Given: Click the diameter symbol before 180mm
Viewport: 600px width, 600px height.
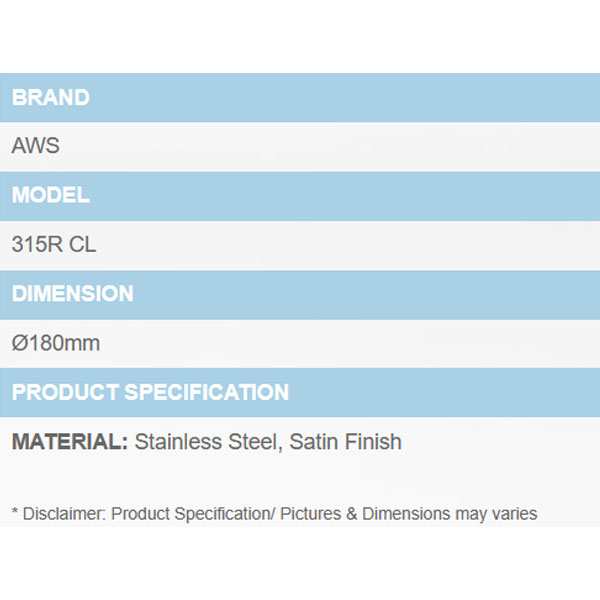Looking at the screenshot, I should pyautogui.click(x=19, y=343).
